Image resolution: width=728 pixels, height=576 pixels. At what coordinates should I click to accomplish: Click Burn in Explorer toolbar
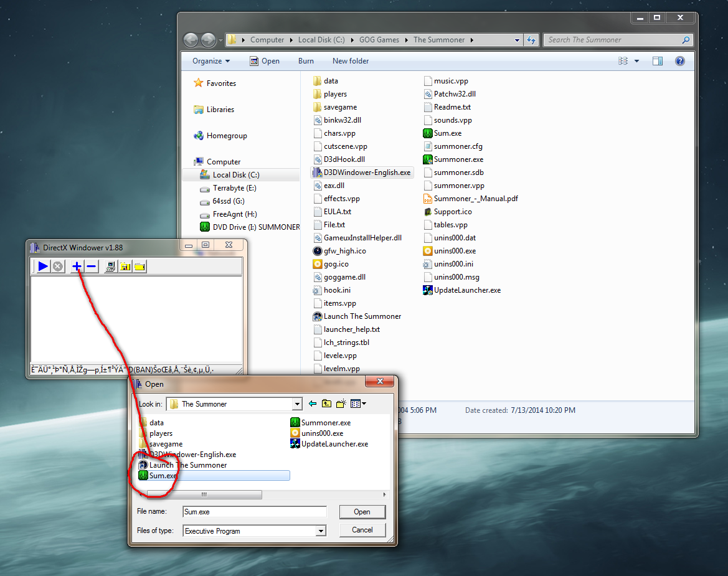pos(306,61)
